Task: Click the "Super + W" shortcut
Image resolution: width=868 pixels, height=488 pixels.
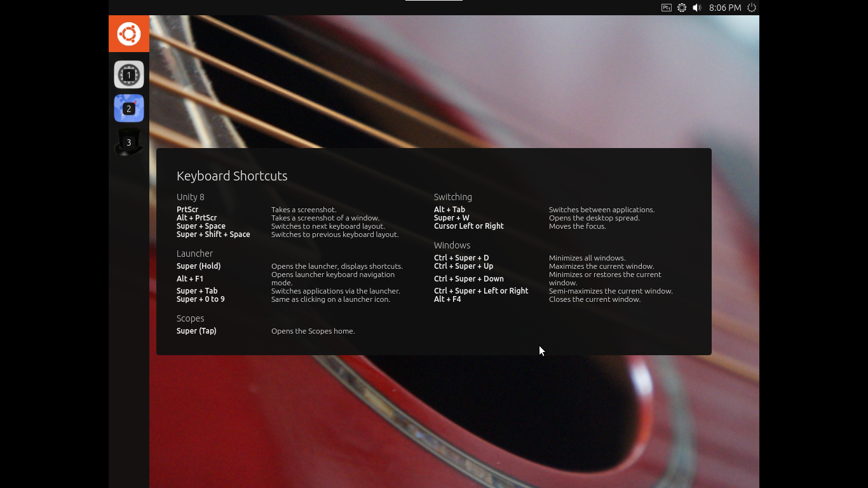Action: tap(452, 218)
